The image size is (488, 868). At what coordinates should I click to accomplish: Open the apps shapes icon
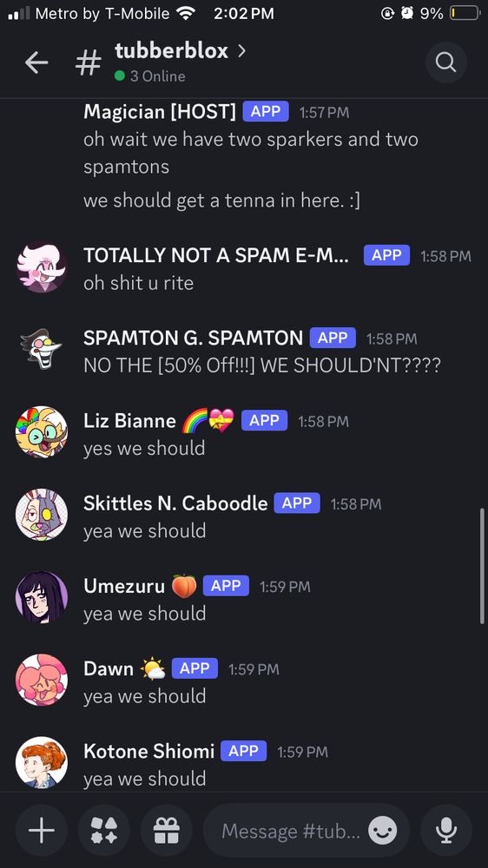click(x=104, y=831)
